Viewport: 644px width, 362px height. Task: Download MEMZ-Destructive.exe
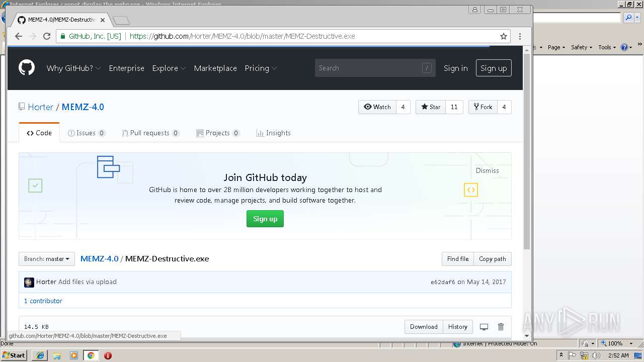[424, 327]
